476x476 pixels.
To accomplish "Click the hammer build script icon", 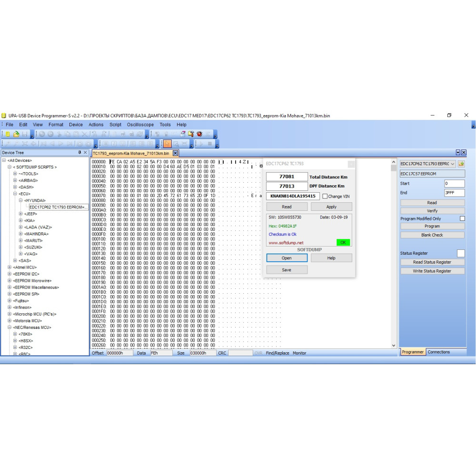I will (x=191, y=134).
